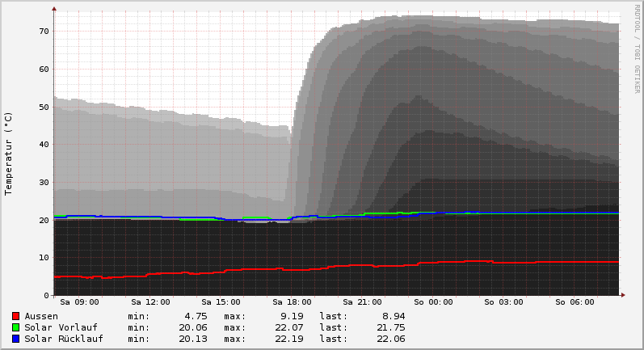Click the Temperatur (°C) axis title
This screenshot has height=350, width=644.
tap(9, 153)
